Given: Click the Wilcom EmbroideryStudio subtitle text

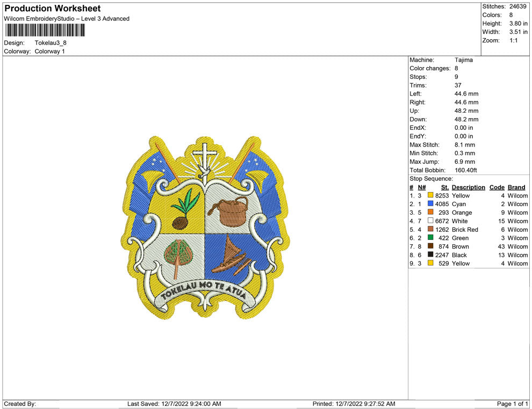Looking at the screenshot, I should pyautogui.click(x=67, y=19).
